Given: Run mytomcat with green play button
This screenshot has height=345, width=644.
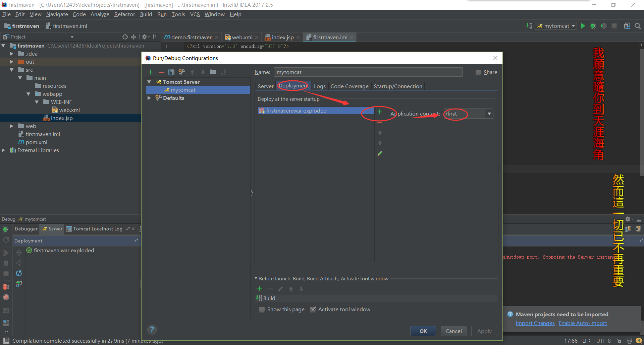Looking at the screenshot, I should pyautogui.click(x=583, y=26).
